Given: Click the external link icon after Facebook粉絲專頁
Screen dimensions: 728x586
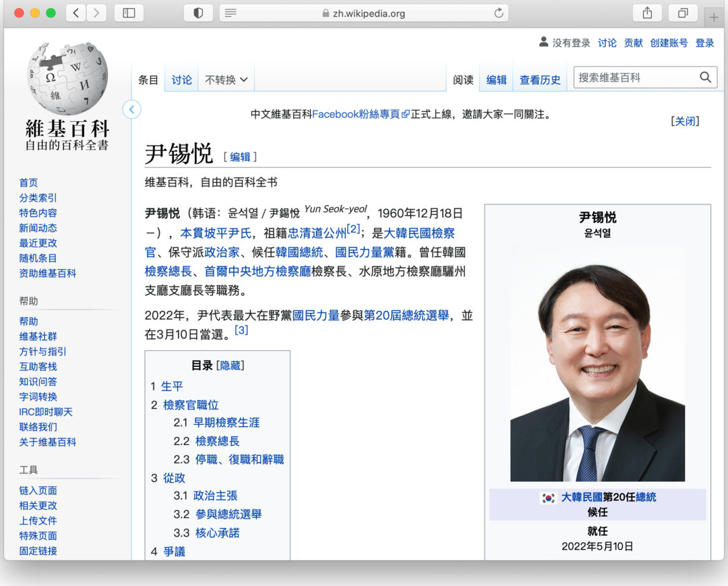Looking at the screenshot, I should pyautogui.click(x=405, y=114).
